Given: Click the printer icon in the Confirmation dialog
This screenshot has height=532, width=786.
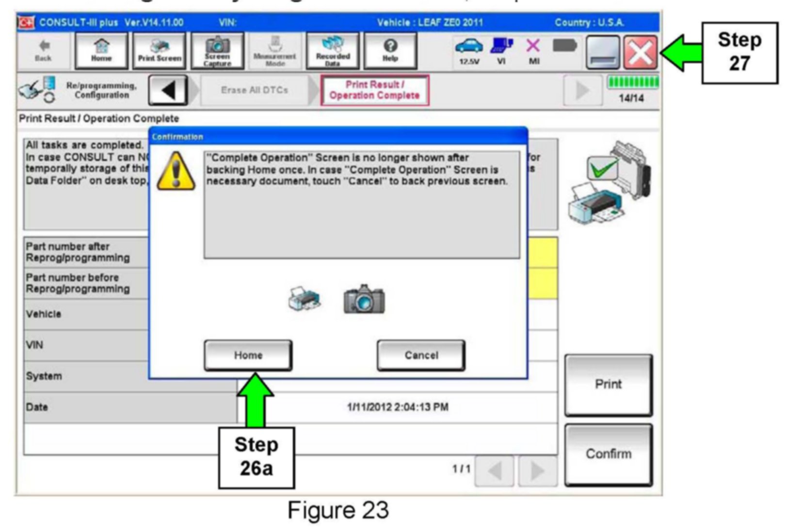Looking at the screenshot, I should click(x=304, y=299).
